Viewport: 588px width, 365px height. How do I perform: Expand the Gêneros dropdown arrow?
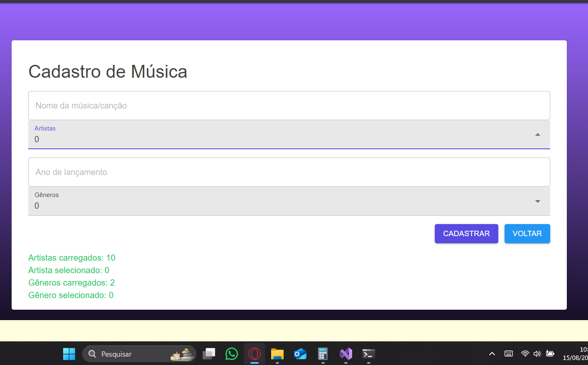tap(538, 201)
